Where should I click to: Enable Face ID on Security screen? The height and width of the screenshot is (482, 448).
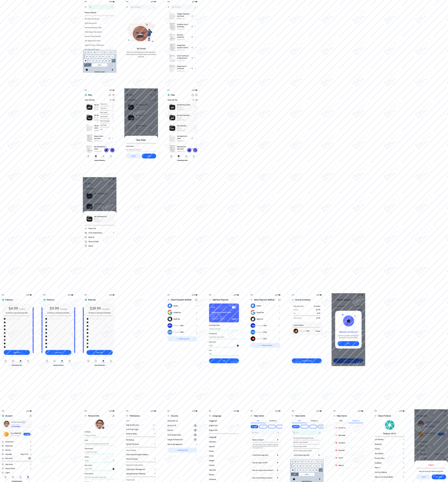pyautogui.click(x=195, y=430)
